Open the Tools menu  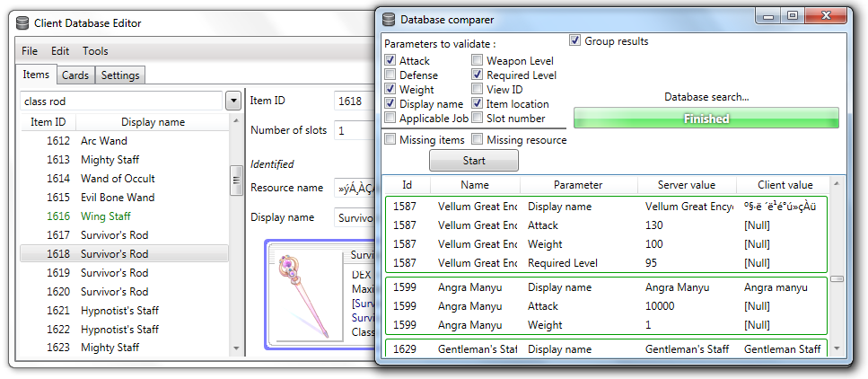[x=95, y=51]
